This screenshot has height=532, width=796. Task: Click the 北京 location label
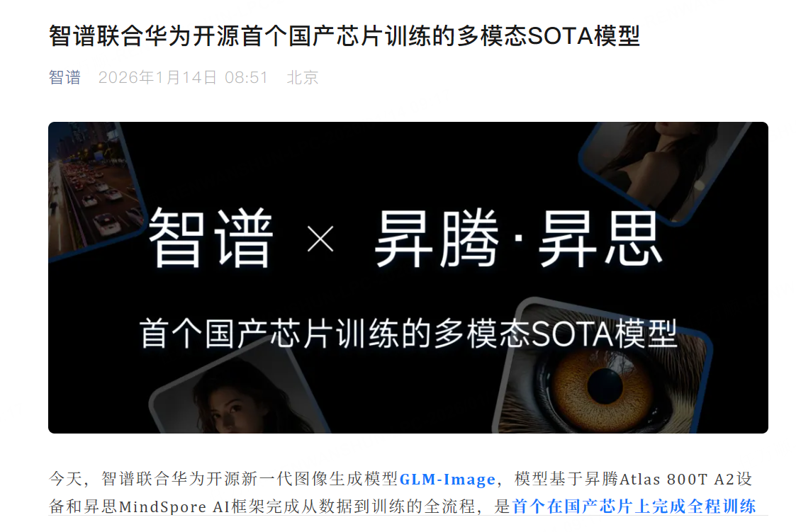303,78
